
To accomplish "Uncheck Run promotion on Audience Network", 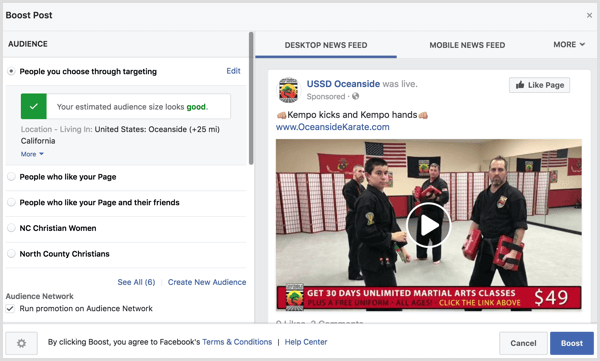I will pyautogui.click(x=10, y=309).
